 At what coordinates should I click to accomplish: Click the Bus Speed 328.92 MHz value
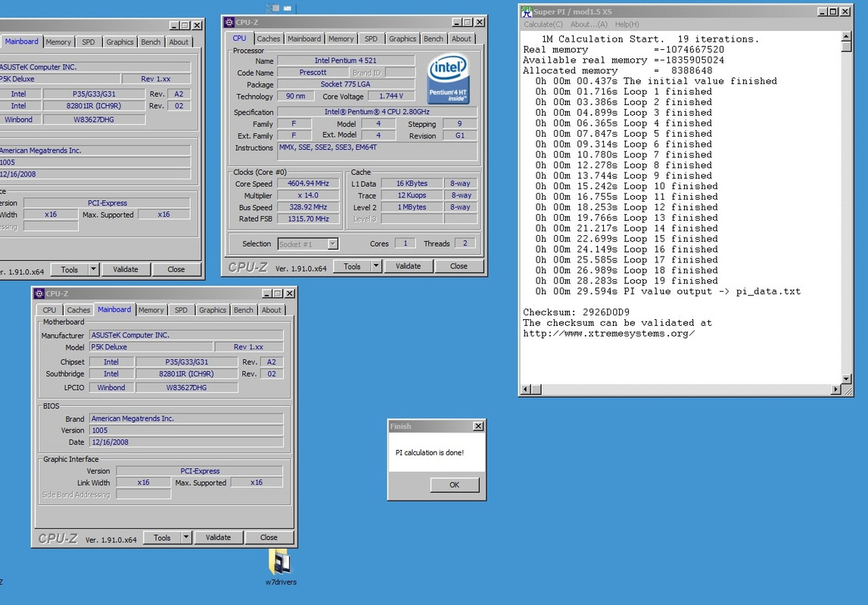(308, 206)
